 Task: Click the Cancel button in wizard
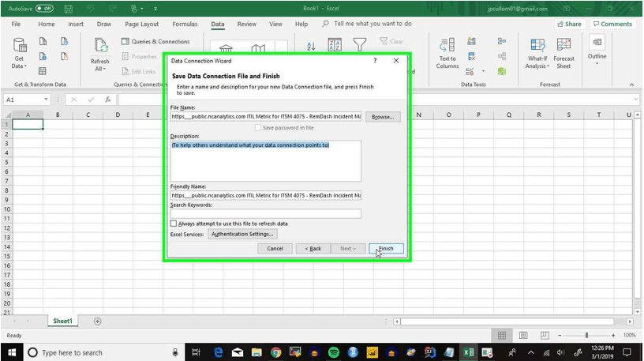(275, 248)
